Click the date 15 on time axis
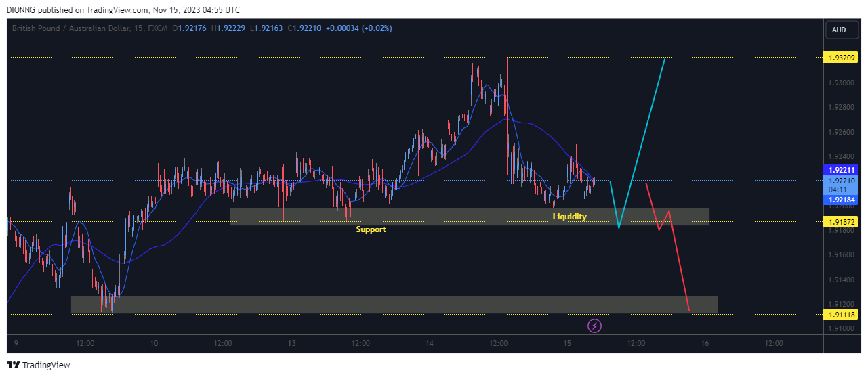The image size is (868, 377). (x=567, y=344)
